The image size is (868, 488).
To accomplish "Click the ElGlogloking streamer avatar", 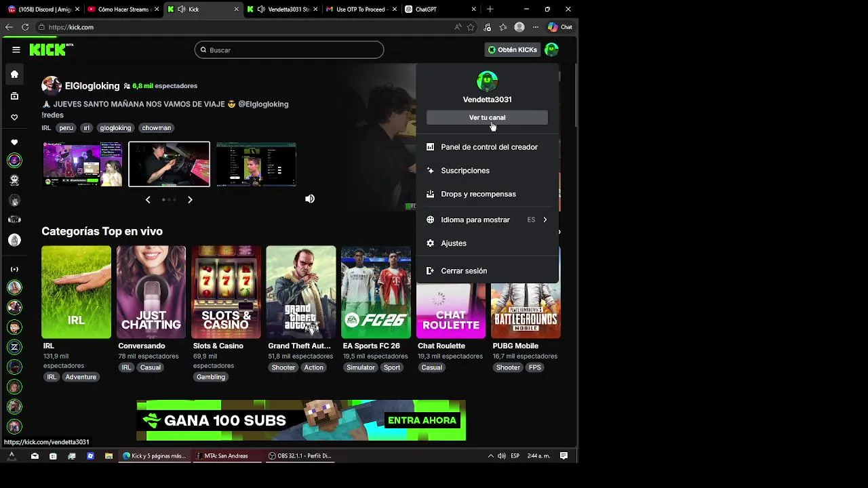I will point(51,85).
